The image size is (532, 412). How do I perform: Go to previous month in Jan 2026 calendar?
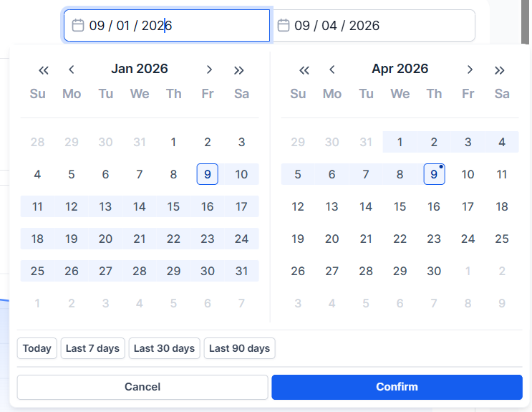72,70
